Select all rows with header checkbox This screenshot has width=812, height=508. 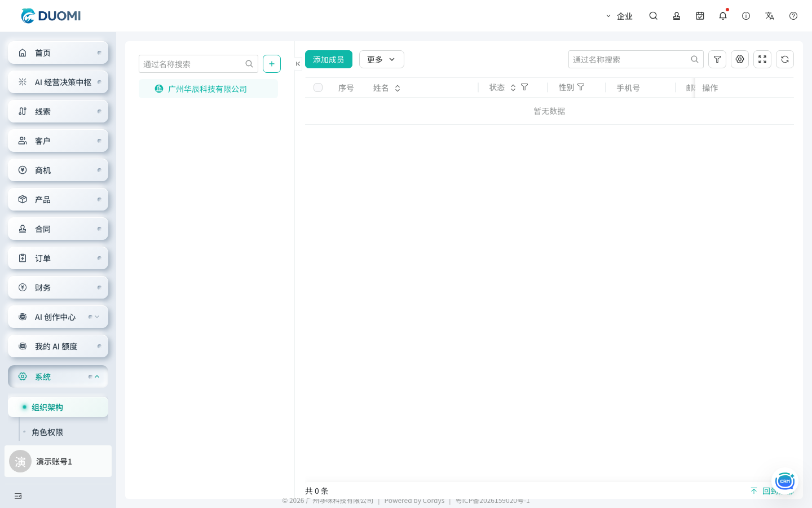pyautogui.click(x=318, y=87)
